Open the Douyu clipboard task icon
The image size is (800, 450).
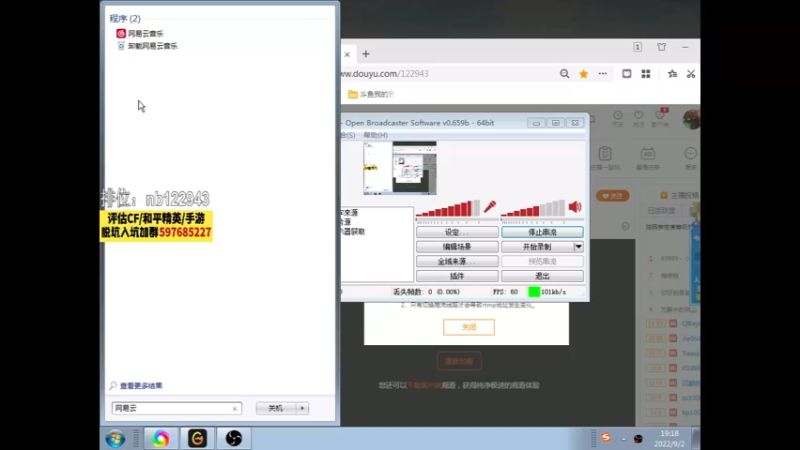coord(605,158)
